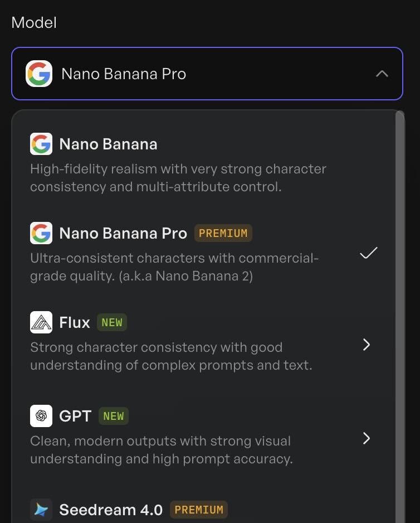Click the NEW label beside GPT

click(114, 416)
